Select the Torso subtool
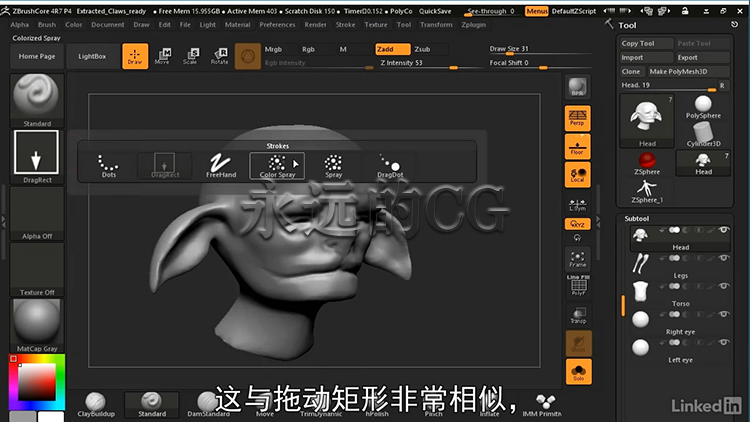The height and width of the screenshot is (422, 750). point(680,294)
